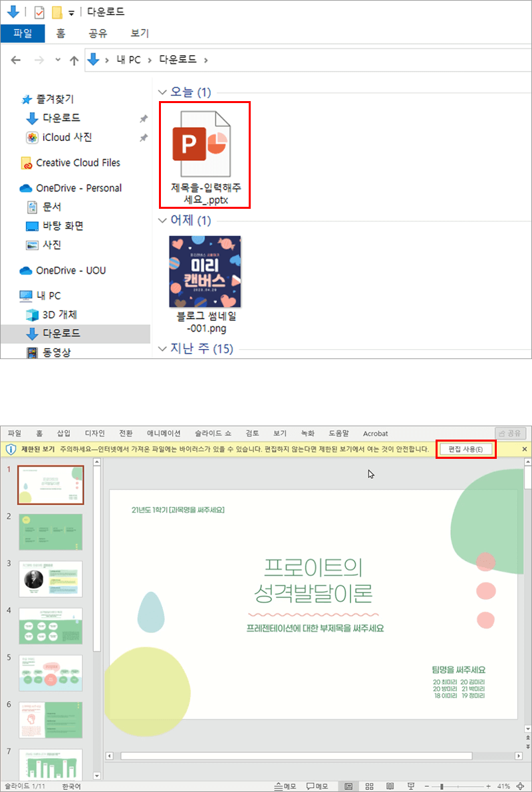Open Creative Cloud Files from the sidebar
532x792 pixels.
click(x=75, y=162)
